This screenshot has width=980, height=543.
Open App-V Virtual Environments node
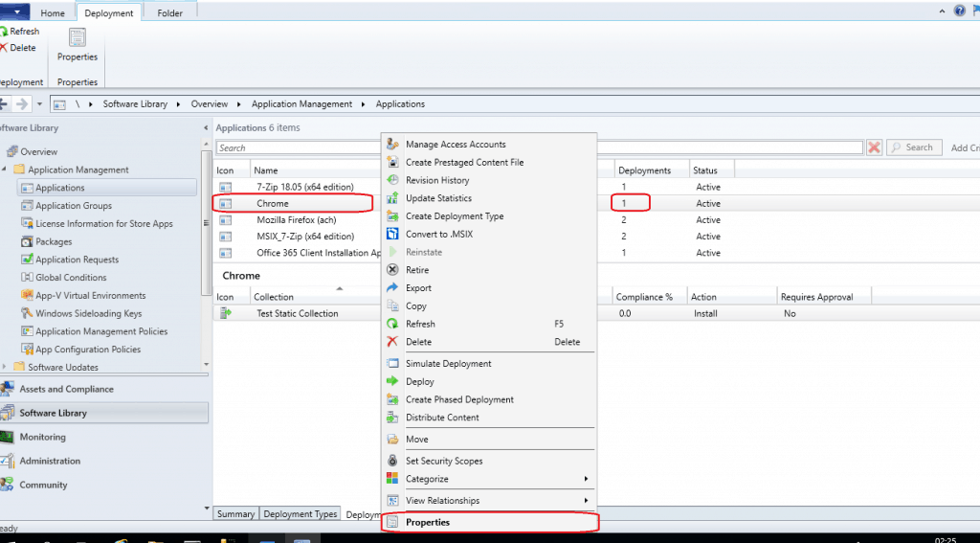(91, 296)
